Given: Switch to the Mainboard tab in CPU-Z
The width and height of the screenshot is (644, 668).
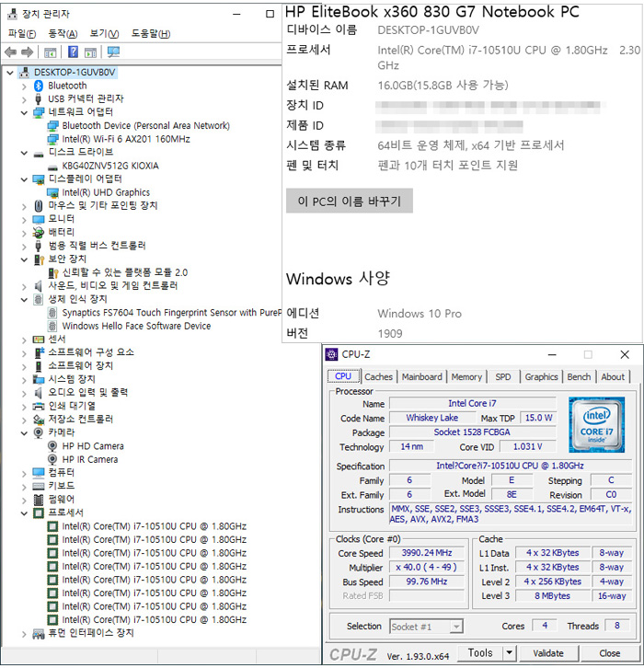Looking at the screenshot, I should (421, 377).
